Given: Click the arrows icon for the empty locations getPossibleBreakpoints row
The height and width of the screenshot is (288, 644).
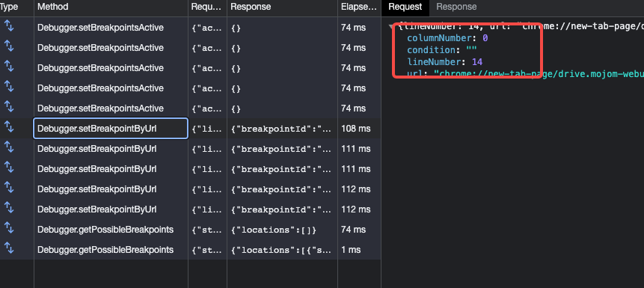Looking at the screenshot, I should [x=9, y=228].
